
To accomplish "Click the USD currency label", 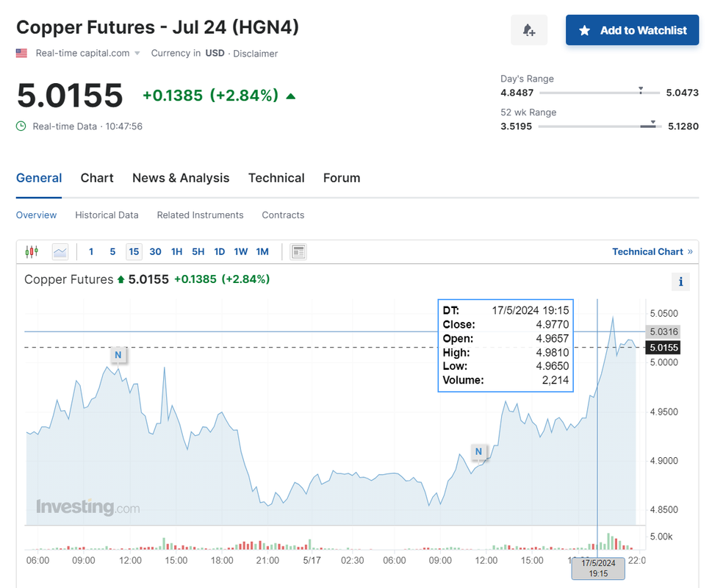I will click(x=215, y=53).
